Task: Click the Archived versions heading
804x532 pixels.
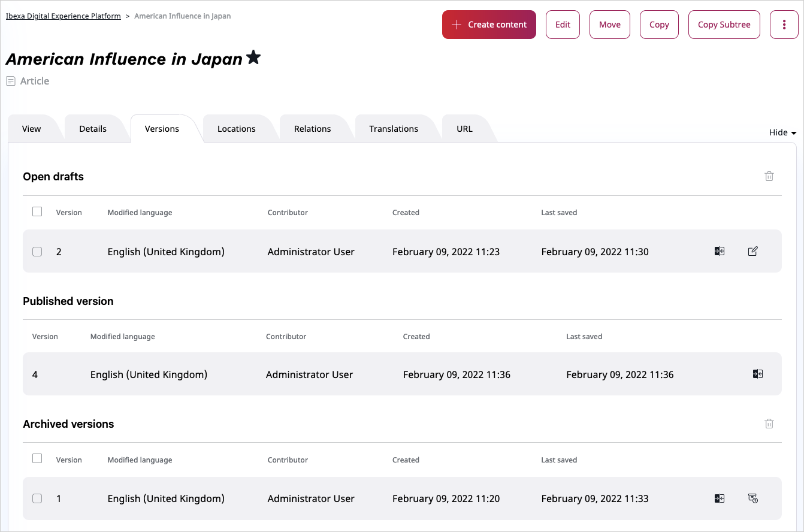Action: [x=68, y=424]
